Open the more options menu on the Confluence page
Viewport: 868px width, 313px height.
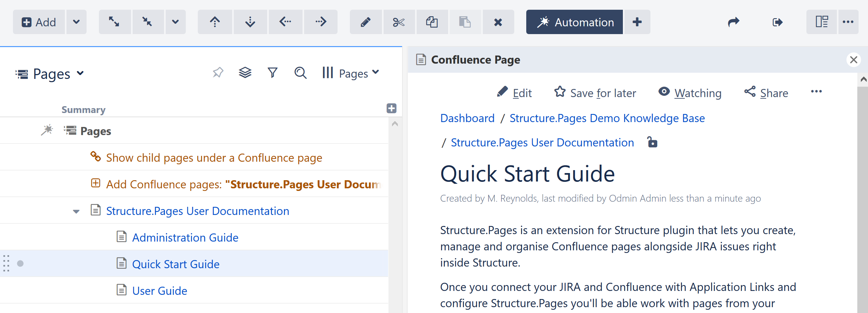(816, 92)
